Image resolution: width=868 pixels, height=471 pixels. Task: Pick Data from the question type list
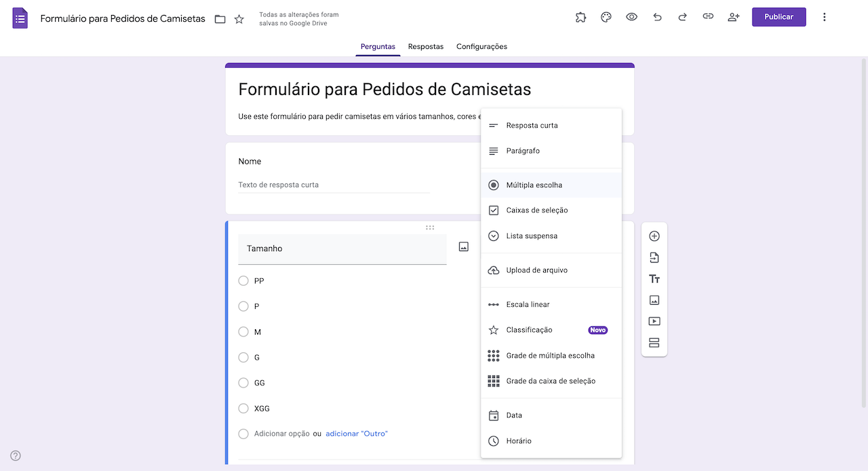tap(513, 415)
